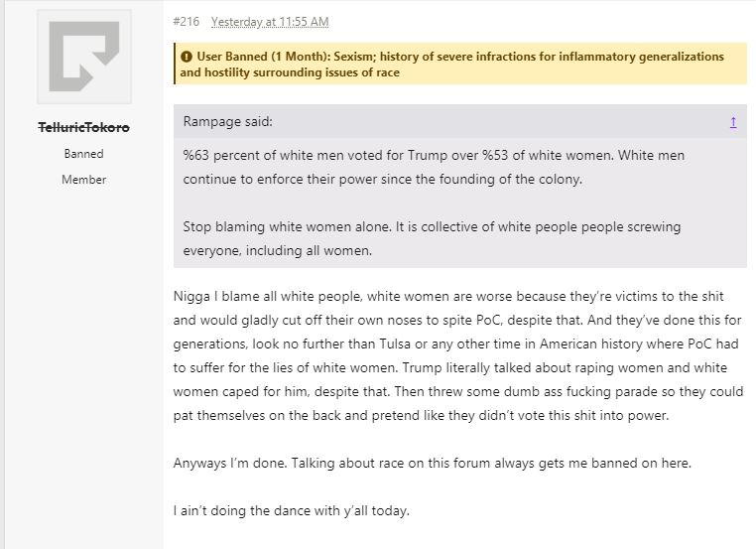Click the pat themselves on the back sentence
Viewport: 756px width, 549px height.
421,415
